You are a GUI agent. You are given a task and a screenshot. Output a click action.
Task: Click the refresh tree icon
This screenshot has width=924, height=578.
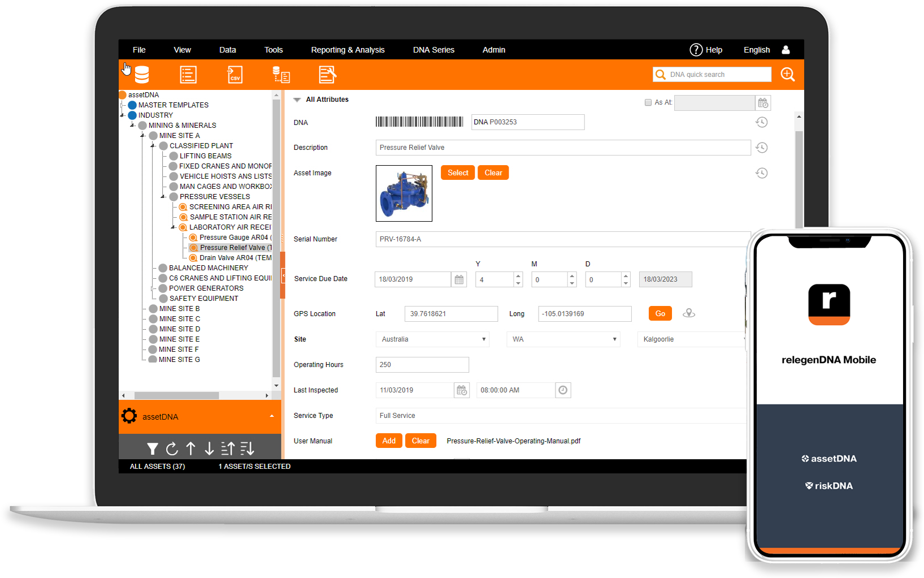click(172, 448)
